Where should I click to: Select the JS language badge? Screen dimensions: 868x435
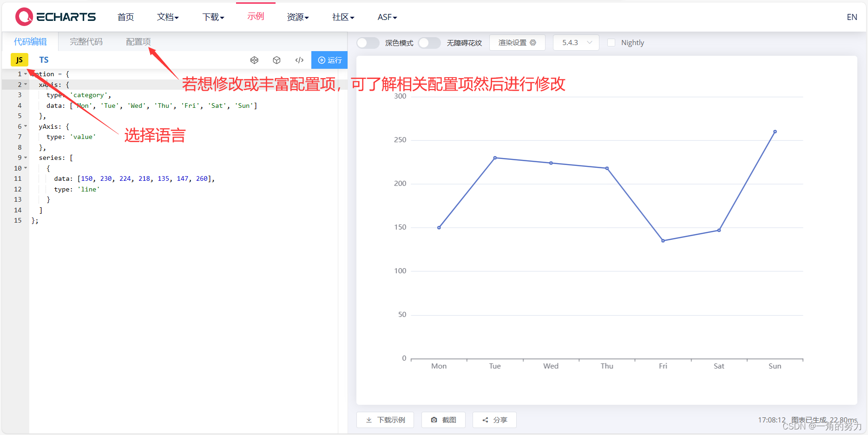pyautogui.click(x=20, y=59)
